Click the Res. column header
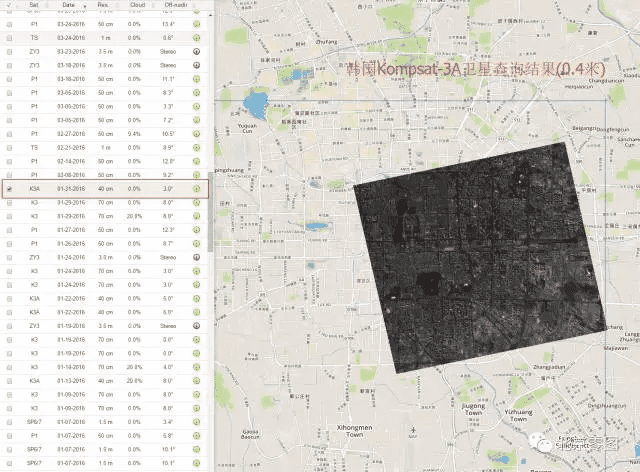This screenshot has width=640, height=472. [103, 5]
